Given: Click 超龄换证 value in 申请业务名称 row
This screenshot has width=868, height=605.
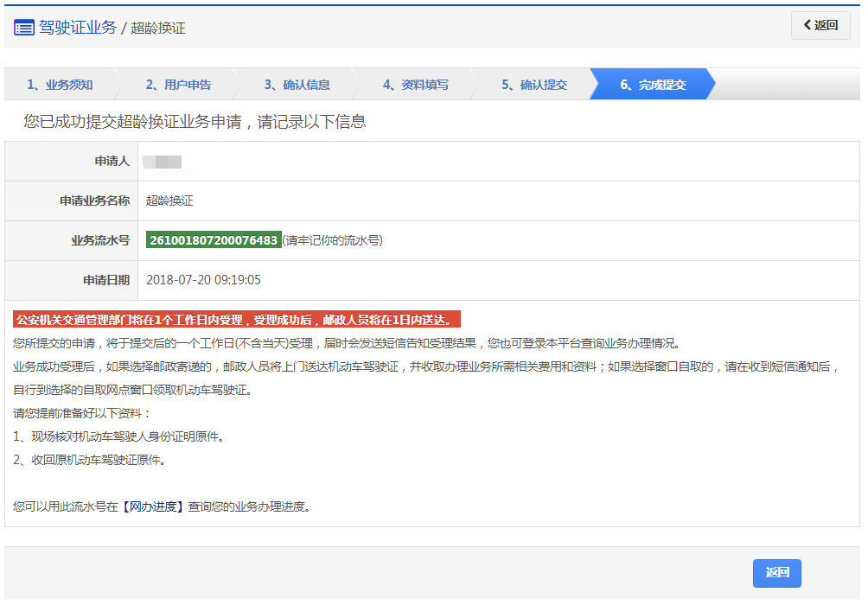Looking at the screenshot, I should coord(169,201).
